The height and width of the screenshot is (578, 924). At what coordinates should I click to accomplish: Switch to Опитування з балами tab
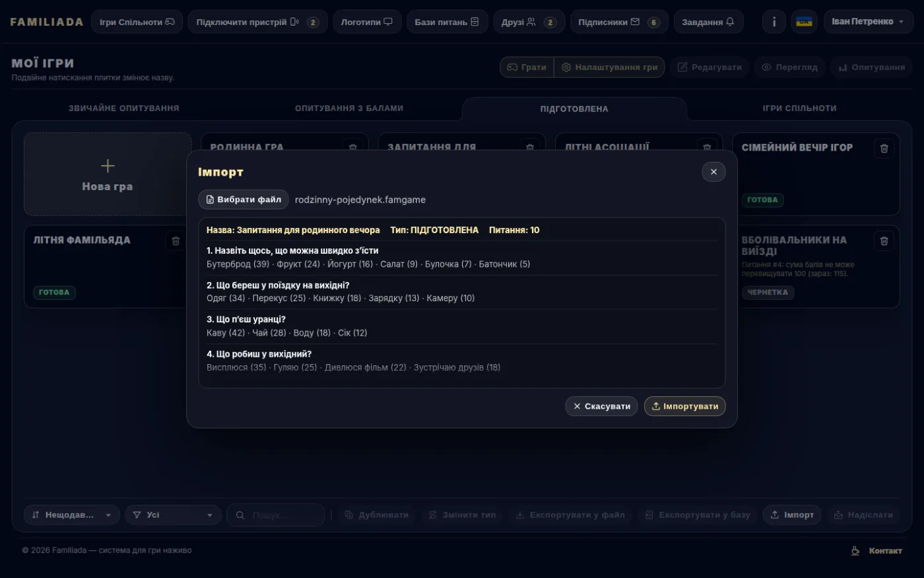(x=349, y=108)
